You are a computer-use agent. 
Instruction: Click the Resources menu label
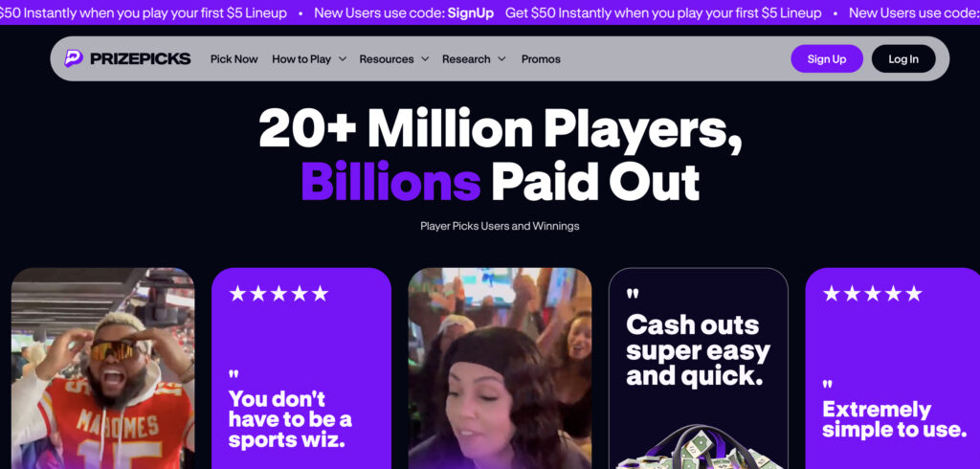pos(387,58)
